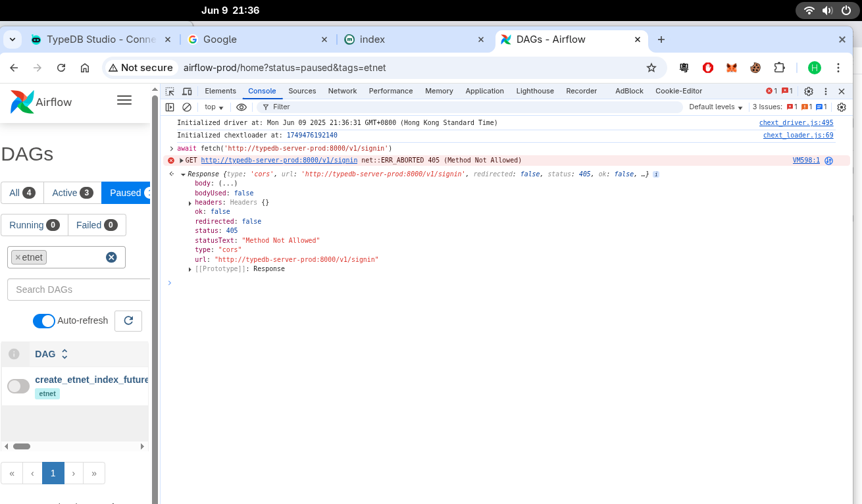862x504 pixels.
Task: Show the console sidebar icon
Action: click(170, 107)
